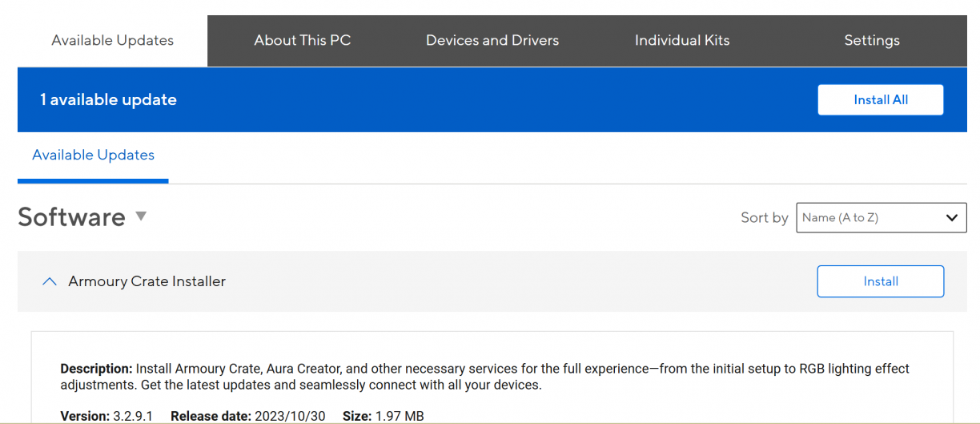This screenshot has width=980, height=424.
Task: Switch to Devices and Drivers tab
Action: tap(492, 40)
